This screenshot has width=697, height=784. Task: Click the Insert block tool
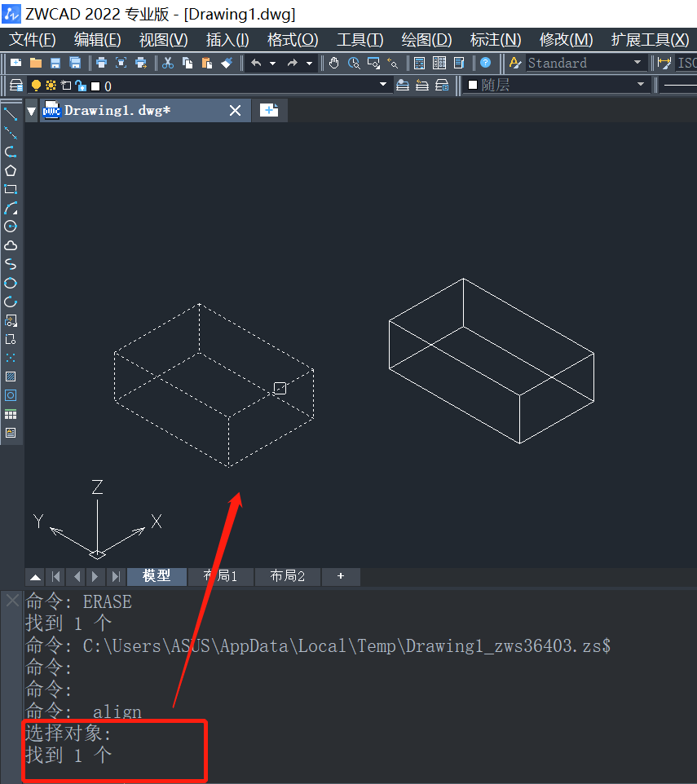(x=11, y=320)
